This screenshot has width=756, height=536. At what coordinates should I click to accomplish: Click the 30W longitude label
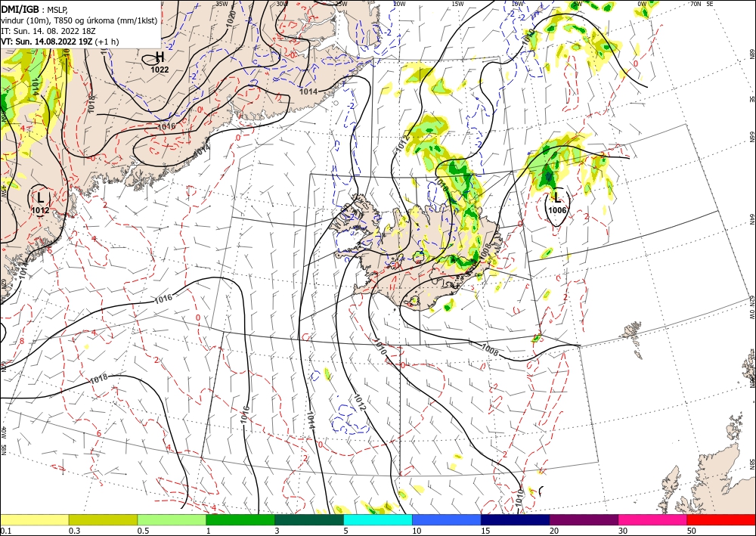pyautogui.click(x=282, y=4)
